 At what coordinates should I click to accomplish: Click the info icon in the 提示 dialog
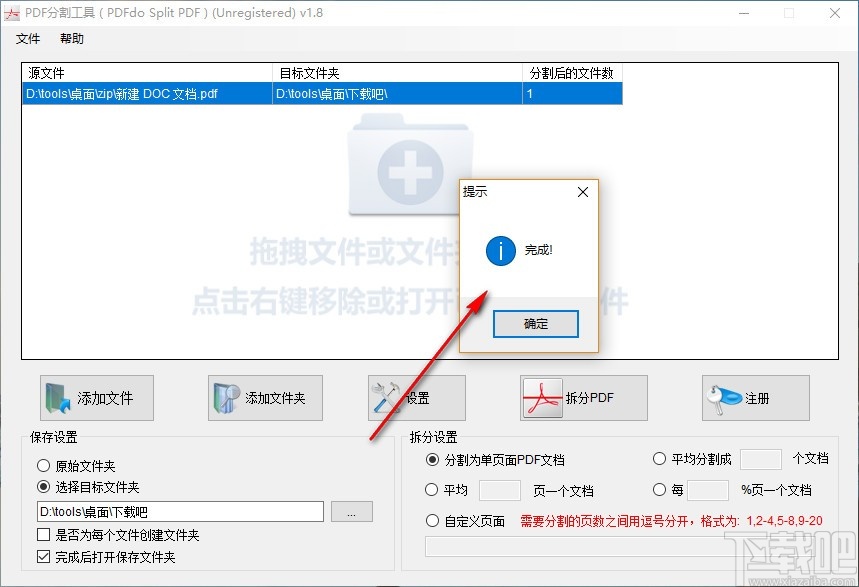point(500,251)
